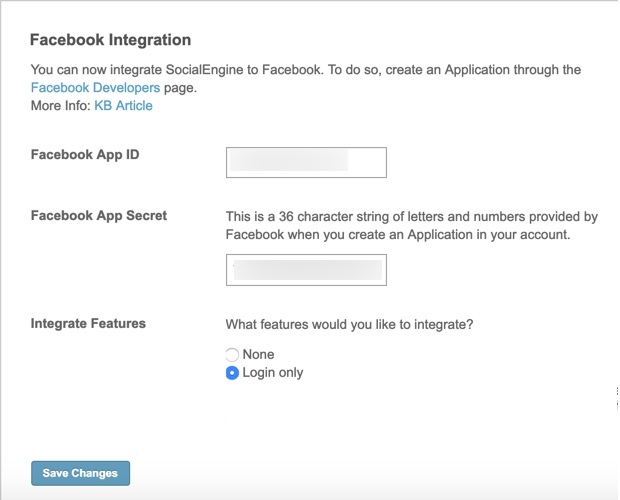The height and width of the screenshot is (500, 620).
Task: Focus the Facebook App ID input box
Action: point(306,162)
